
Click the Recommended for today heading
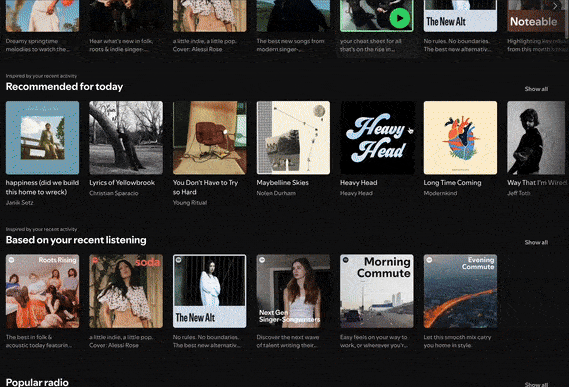(64, 87)
